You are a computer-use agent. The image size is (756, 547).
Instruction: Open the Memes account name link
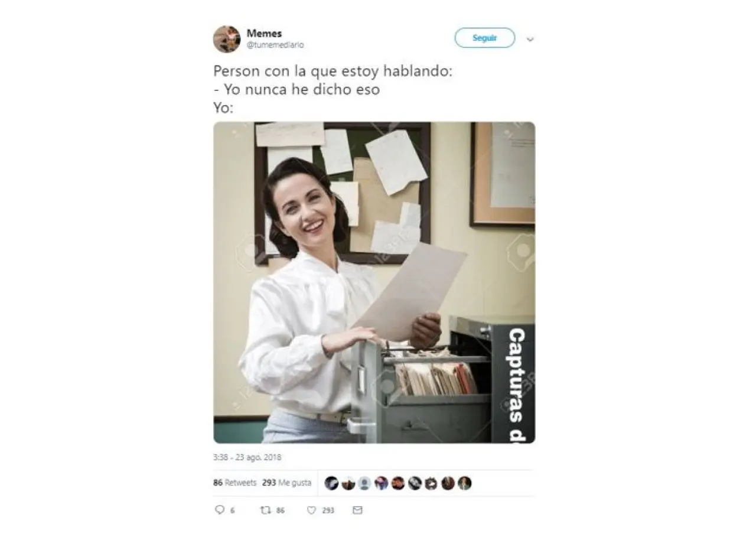(264, 34)
